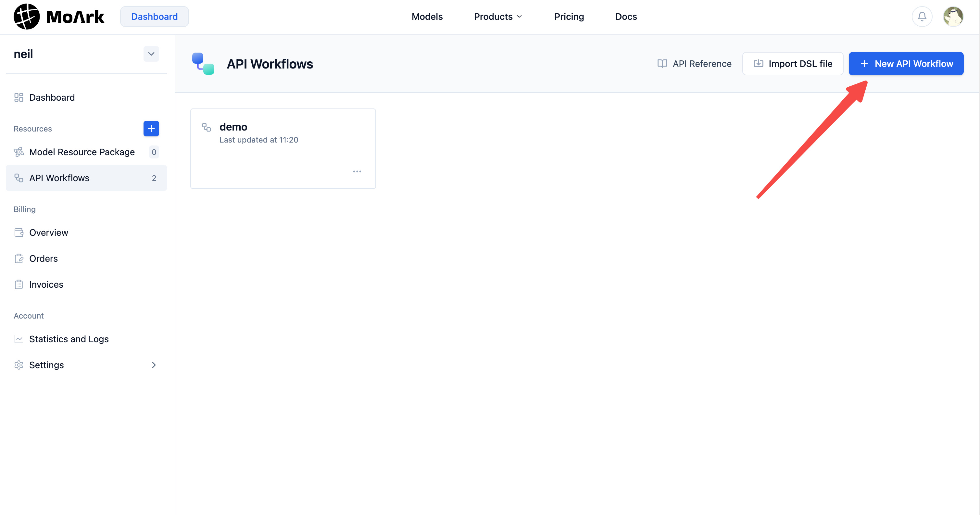Click the blue plus icon beside Resources
Viewport: 980px width, 515px height.
(x=151, y=129)
